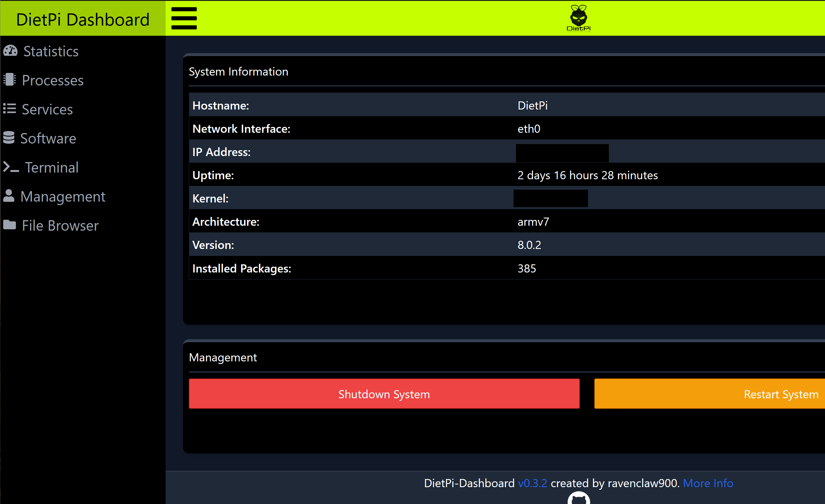Open the Terminal page

click(x=52, y=167)
